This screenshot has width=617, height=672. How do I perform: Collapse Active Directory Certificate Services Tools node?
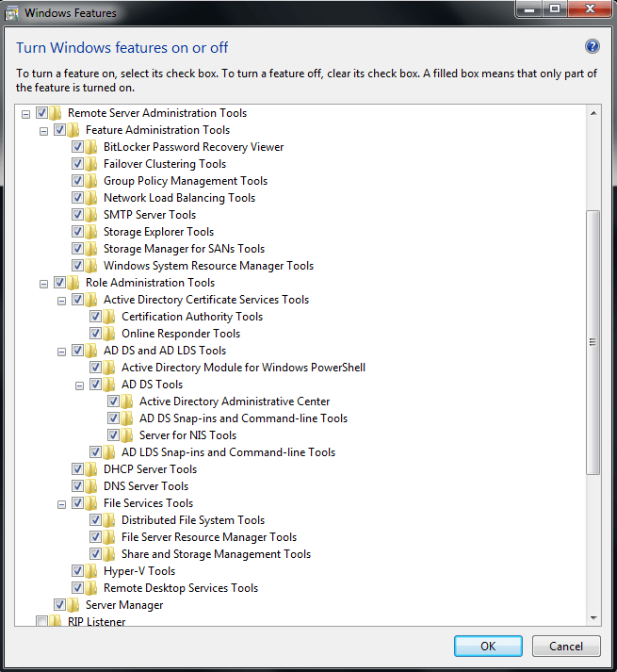pyautogui.click(x=62, y=301)
